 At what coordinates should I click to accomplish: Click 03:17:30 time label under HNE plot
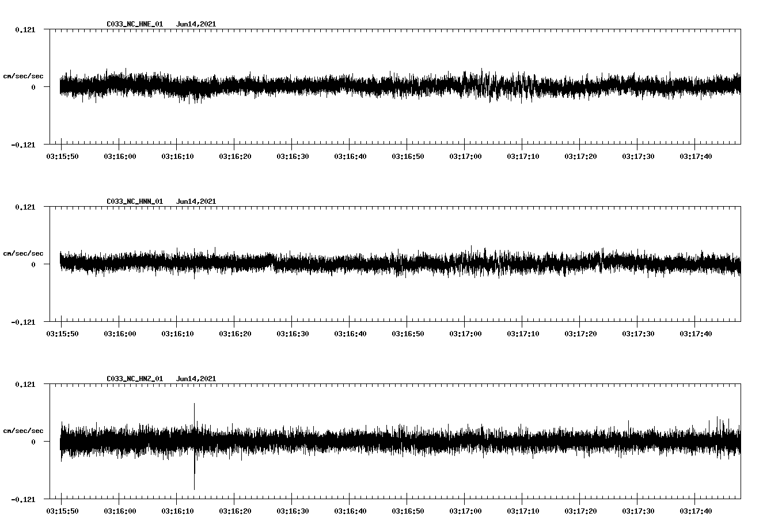pyautogui.click(x=638, y=156)
